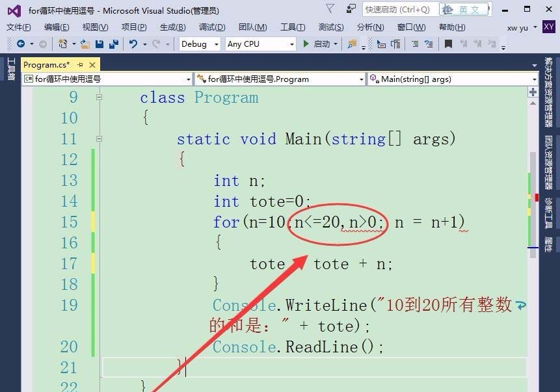This screenshot has width=560, height=392.
Task: Undo the last edit with the Undo arrow
Action: [x=133, y=44]
